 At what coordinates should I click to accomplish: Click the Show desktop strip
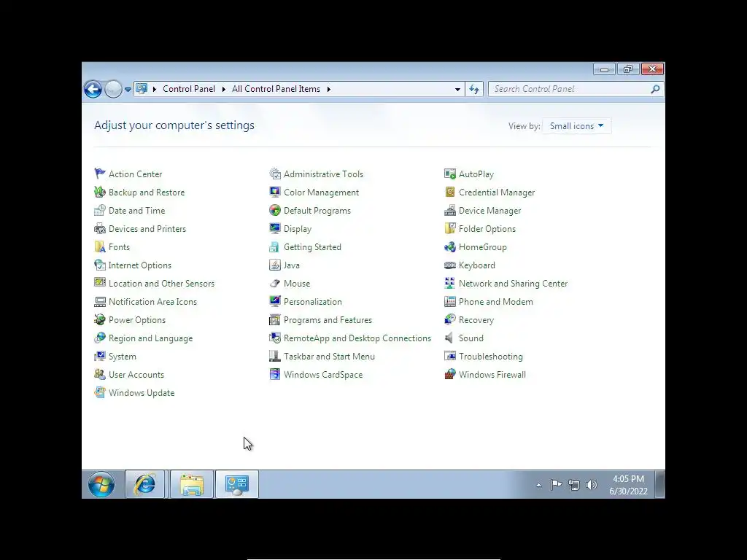[x=659, y=485]
